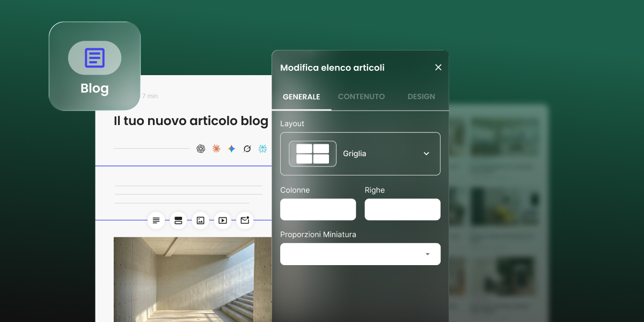Click the article title 'Il tuo nuovo articolo blog'
Image resolution: width=644 pixels, height=322 pixels.
191,121
